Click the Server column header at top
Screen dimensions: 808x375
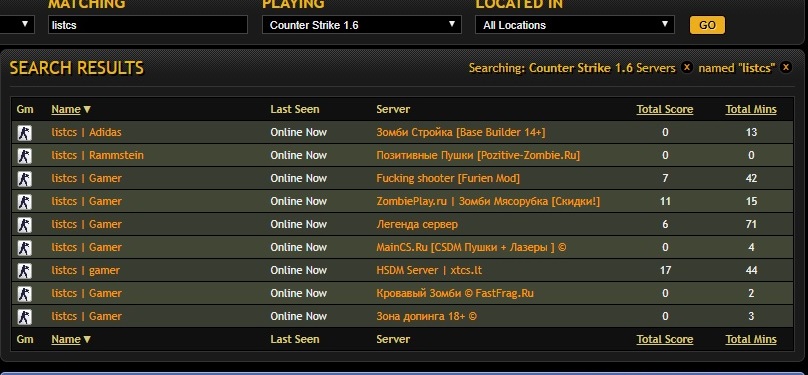393,109
